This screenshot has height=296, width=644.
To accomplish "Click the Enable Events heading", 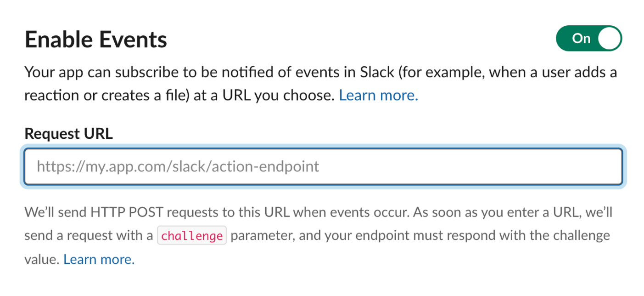I will (x=96, y=40).
